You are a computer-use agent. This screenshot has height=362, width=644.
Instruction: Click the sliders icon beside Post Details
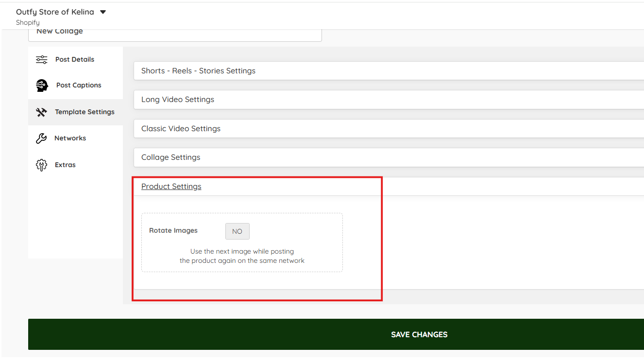pos(42,59)
